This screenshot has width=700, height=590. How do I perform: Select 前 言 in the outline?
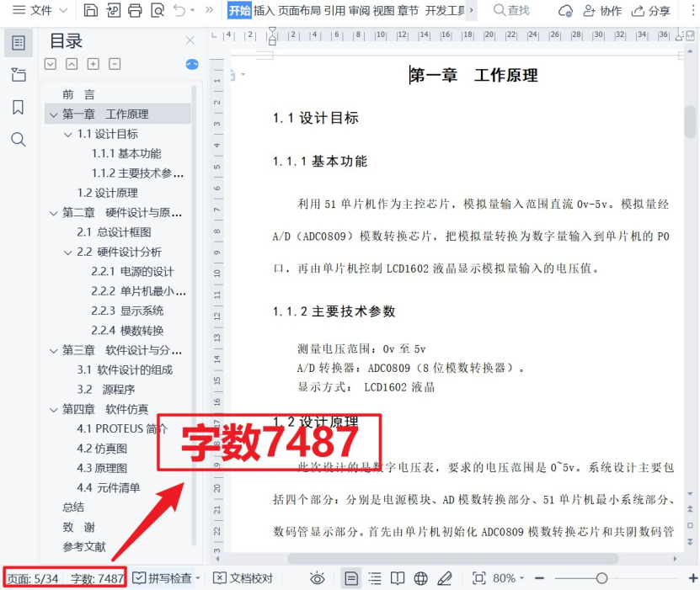pyautogui.click(x=78, y=94)
